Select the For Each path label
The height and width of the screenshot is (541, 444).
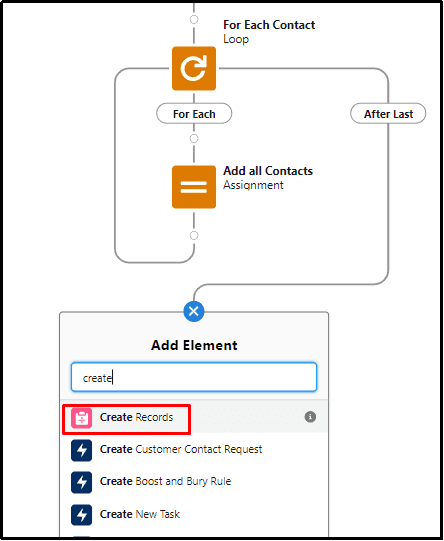194,114
